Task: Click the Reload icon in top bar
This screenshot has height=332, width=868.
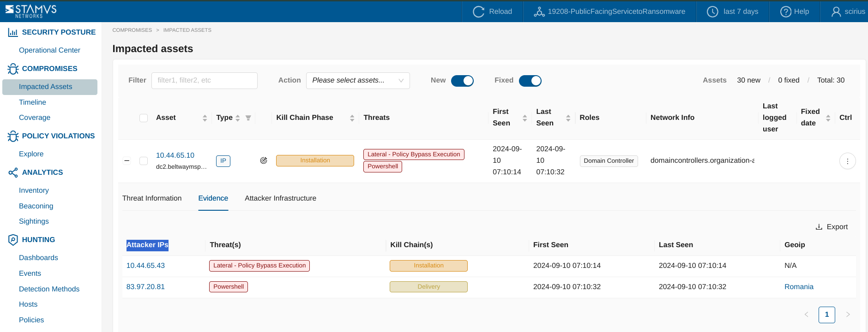Action: (x=479, y=12)
